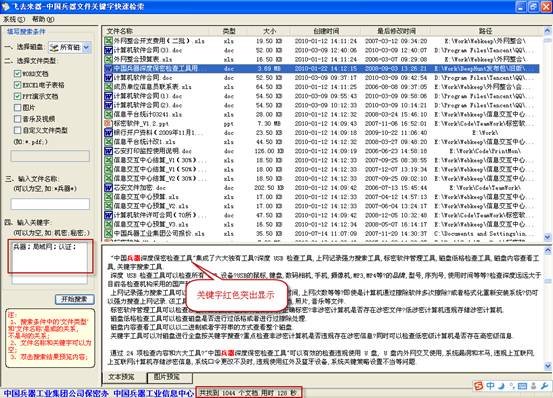Check the 图片 checkbox
This screenshot has width=553, height=398.
point(18,107)
